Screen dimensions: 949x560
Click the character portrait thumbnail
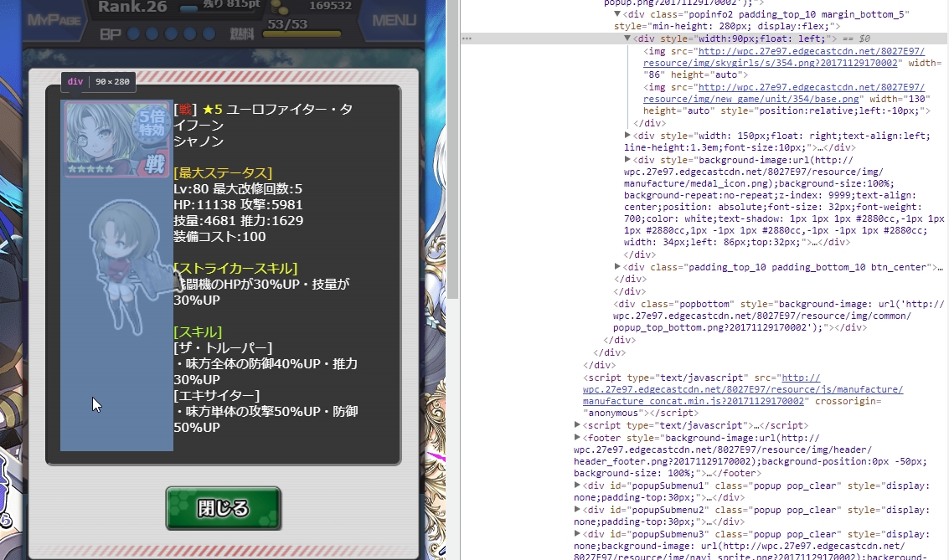[116, 139]
